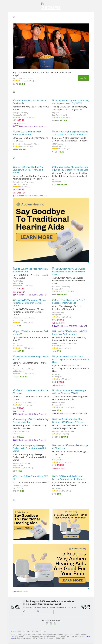Open first social icon under Visit Us in the Wild
The image size is (102, 644).
point(47,623)
